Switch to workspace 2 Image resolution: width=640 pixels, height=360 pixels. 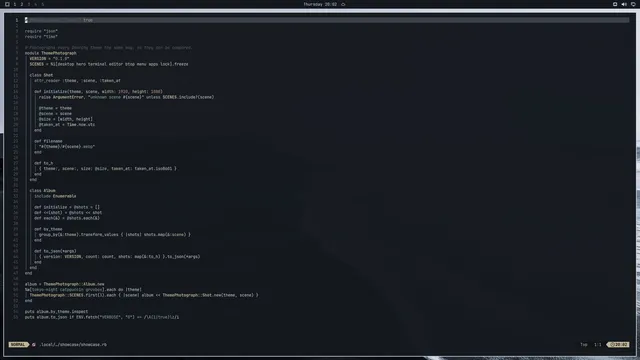(x=22, y=4)
